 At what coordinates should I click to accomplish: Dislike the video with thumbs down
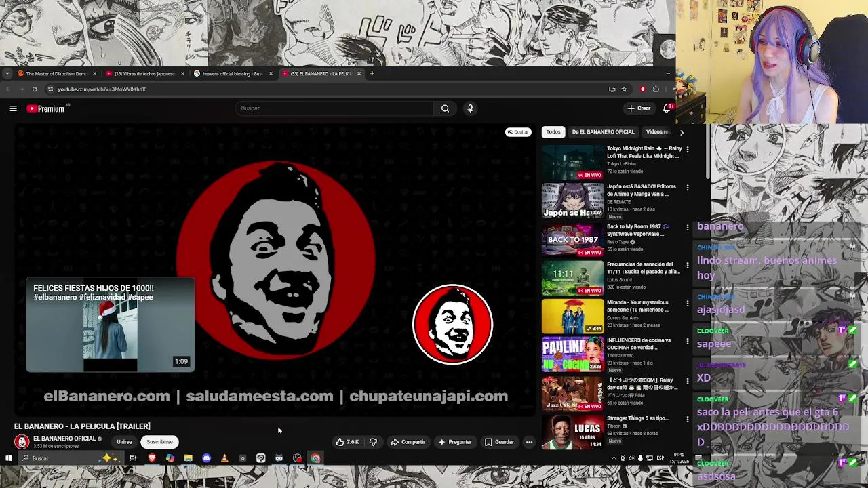tap(373, 442)
